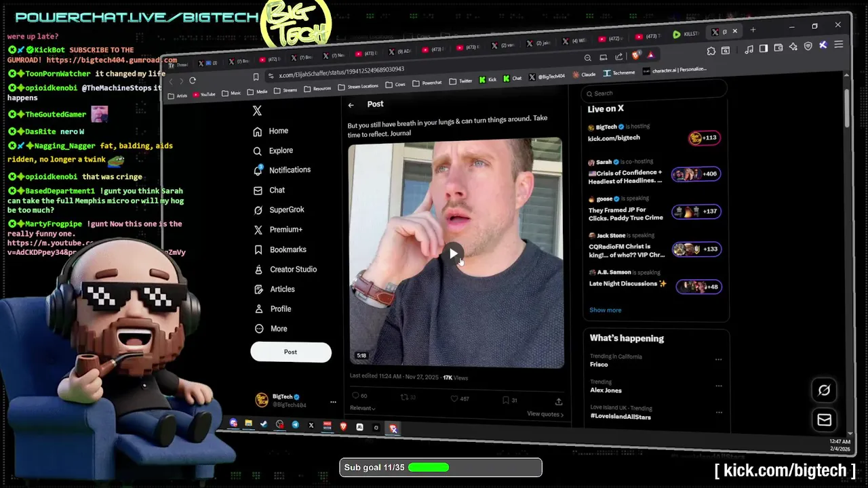
Task: Click the More sidebar icon
Action: point(258,329)
